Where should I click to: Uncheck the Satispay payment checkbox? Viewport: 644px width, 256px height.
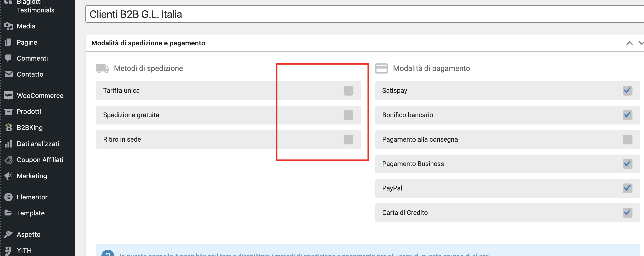coord(627,91)
